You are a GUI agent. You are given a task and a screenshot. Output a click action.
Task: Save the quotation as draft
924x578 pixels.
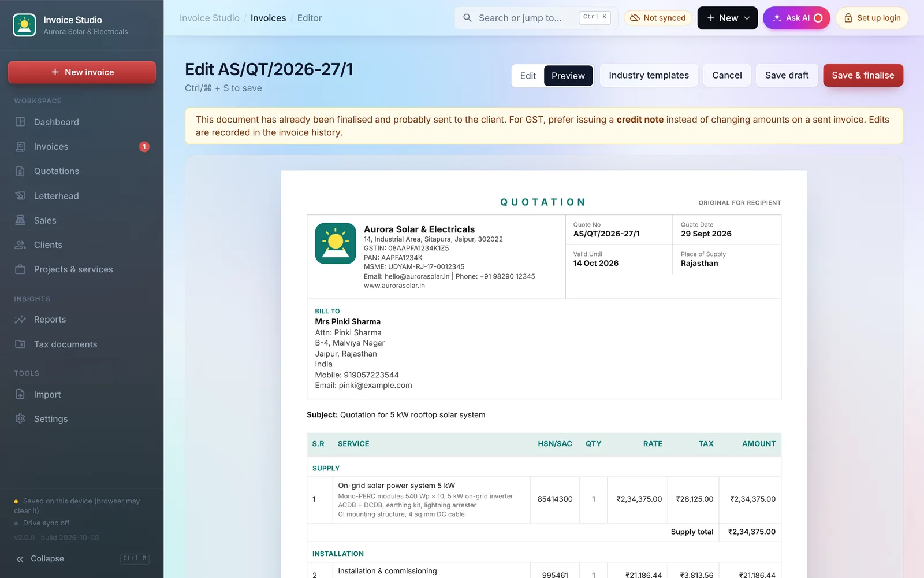pyautogui.click(x=787, y=75)
